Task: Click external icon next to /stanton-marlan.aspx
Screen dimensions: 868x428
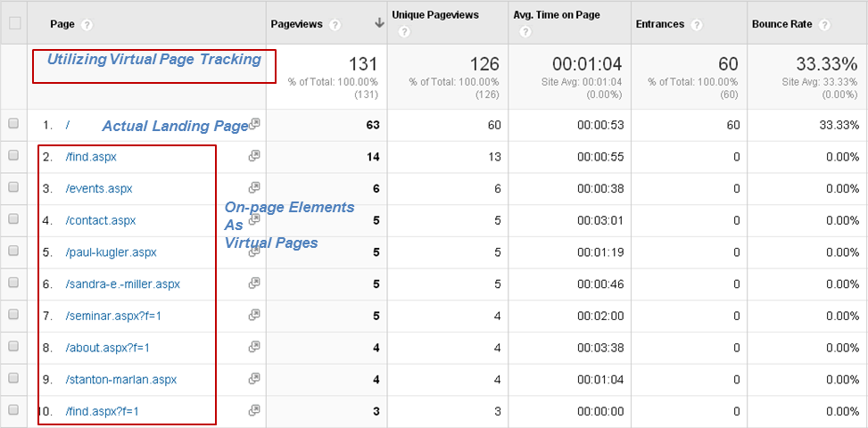Action: 254,379
